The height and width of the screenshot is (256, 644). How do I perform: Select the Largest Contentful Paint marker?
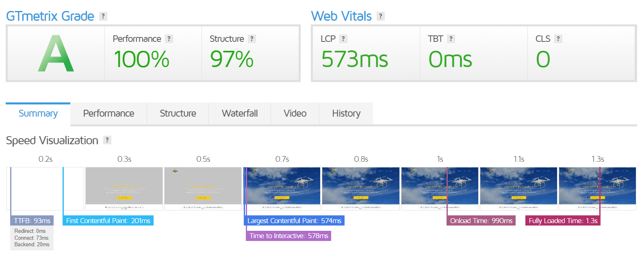pyautogui.click(x=294, y=221)
